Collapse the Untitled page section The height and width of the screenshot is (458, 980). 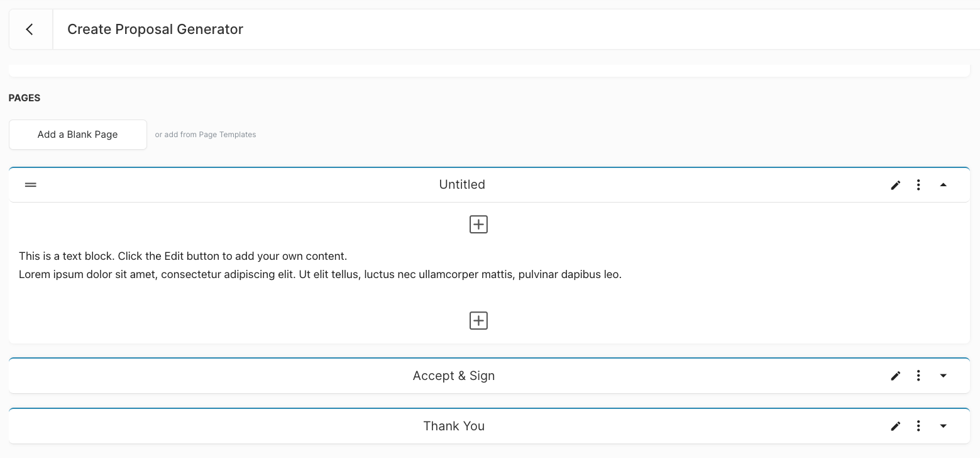click(943, 185)
